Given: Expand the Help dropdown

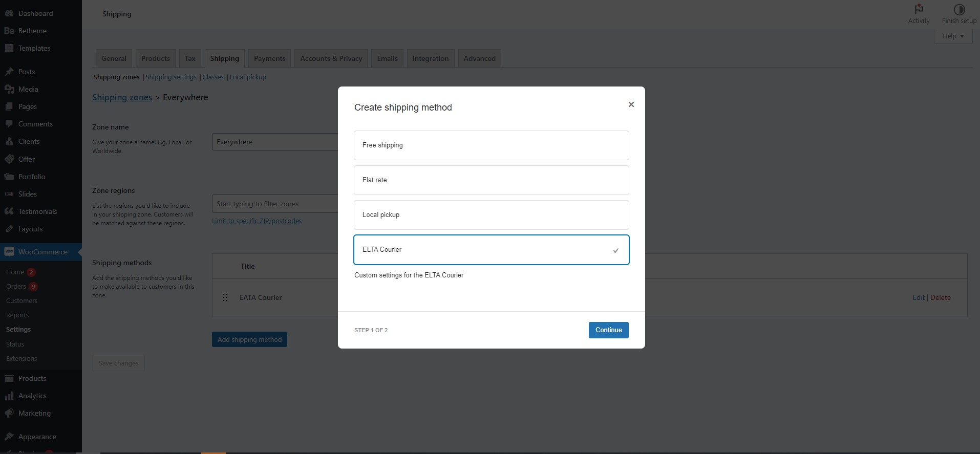Looking at the screenshot, I should (953, 36).
